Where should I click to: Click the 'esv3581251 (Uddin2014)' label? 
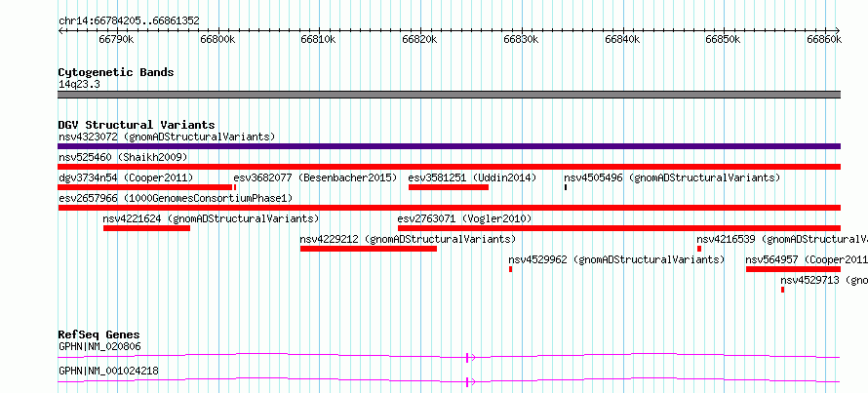coord(473,177)
